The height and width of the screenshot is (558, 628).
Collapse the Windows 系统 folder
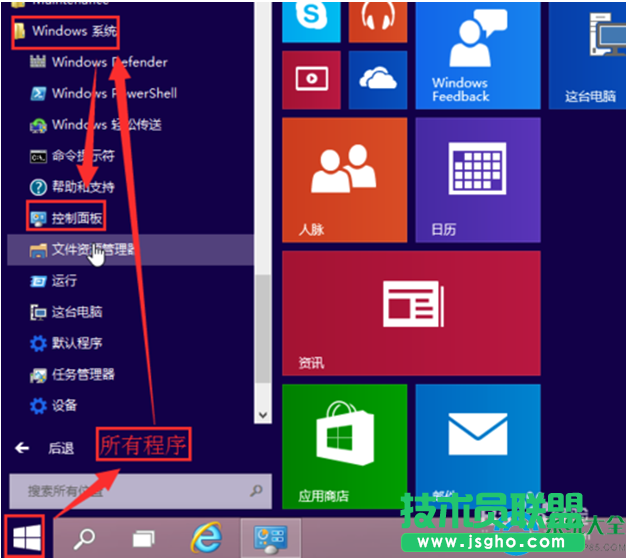(66, 31)
